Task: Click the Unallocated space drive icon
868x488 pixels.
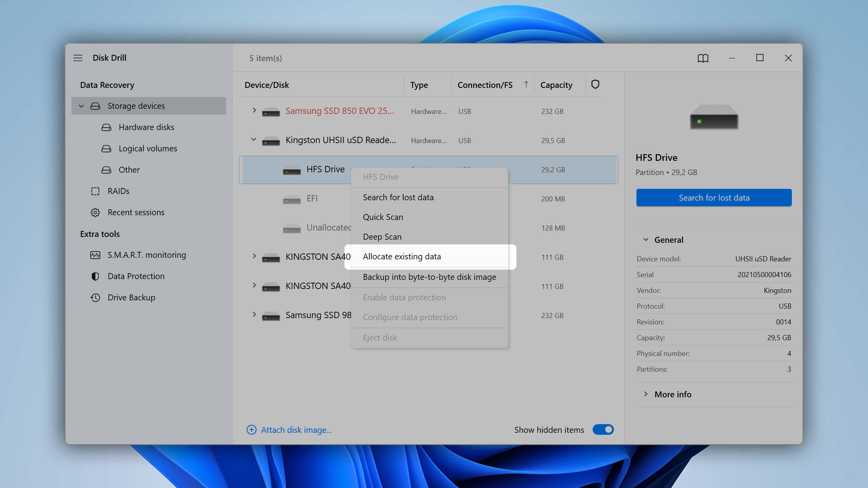Action: tap(292, 229)
